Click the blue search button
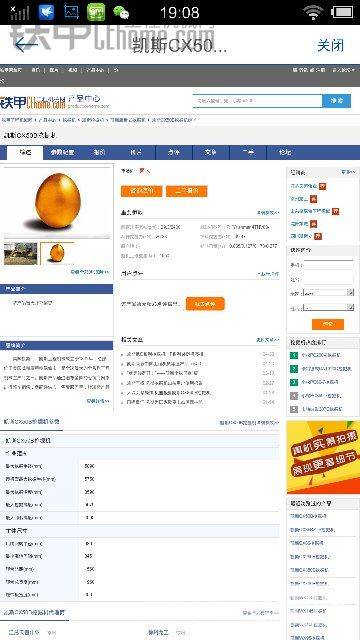 click(x=336, y=100)
